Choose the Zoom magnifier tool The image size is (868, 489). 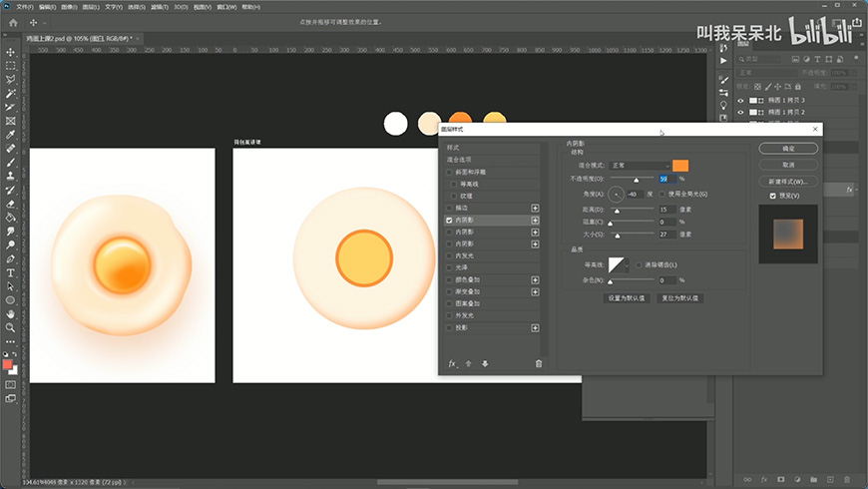(10, 326)
